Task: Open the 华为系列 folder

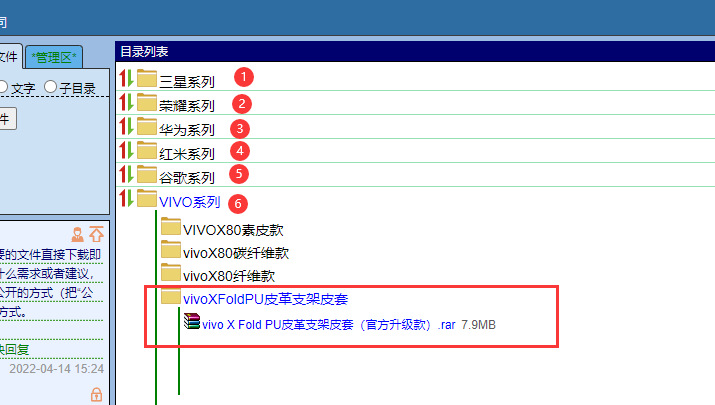Action: click(187, 130)
